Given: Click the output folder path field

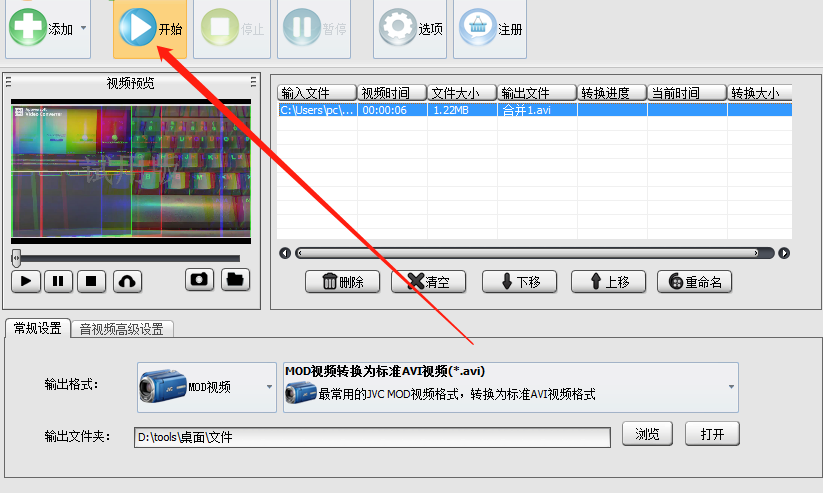Looking at the screenshot, I should click(x=372, y=437).
